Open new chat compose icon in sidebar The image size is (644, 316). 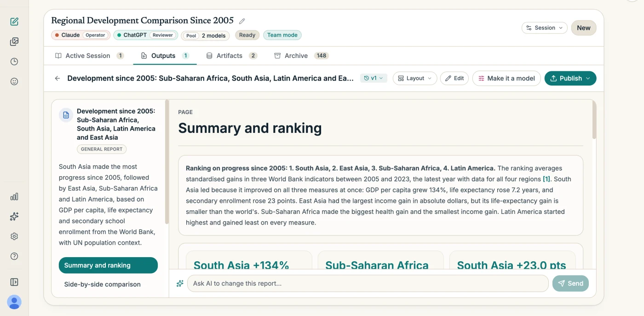click(x=14, y=22)
